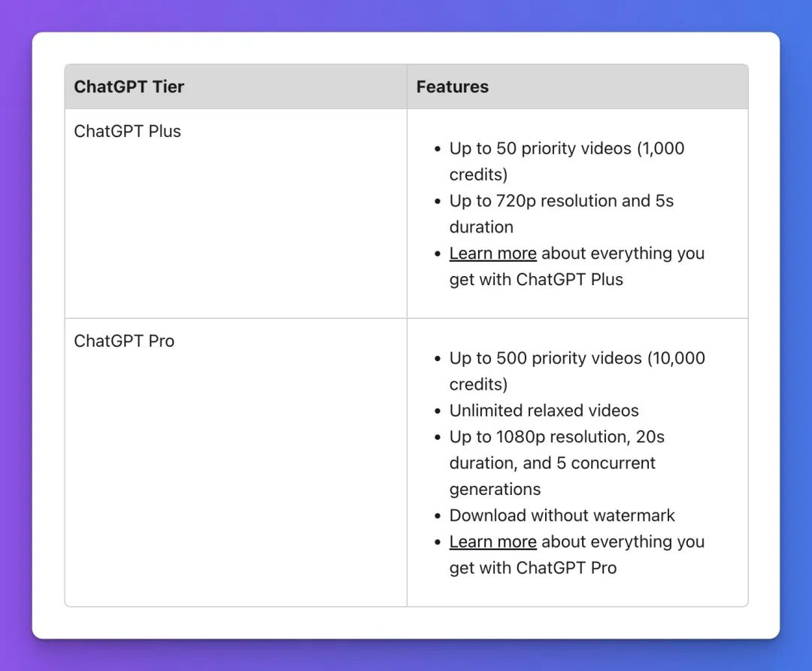Click the "Features" column header
The width and height of the screenshot is (812, 671).
[x=452, y=87]
